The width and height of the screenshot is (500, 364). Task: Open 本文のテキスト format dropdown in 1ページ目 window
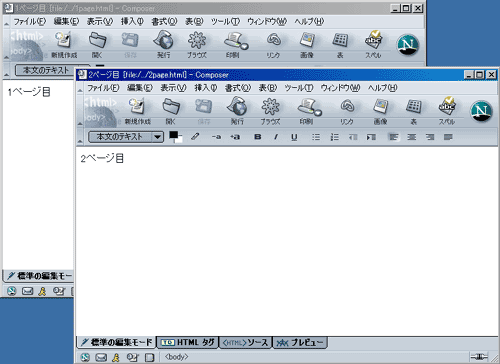pos(53,70)
